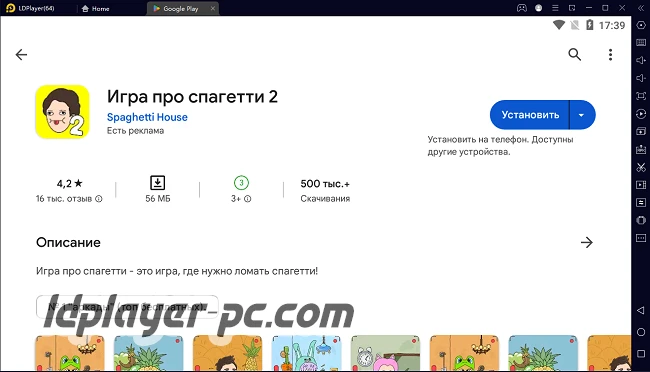Expand the Описание section arrow

(587, 243)
